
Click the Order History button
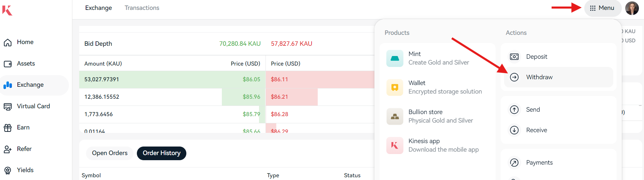(161, 153)
